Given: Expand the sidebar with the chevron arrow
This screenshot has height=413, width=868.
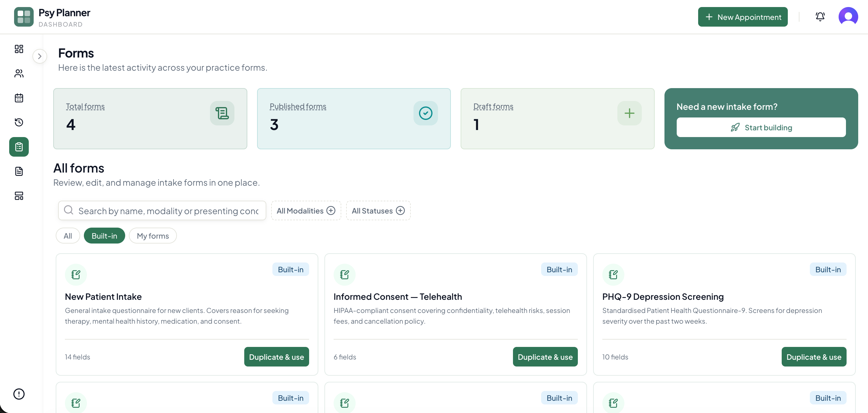Looking at the screenshot, I should point(40,56).
